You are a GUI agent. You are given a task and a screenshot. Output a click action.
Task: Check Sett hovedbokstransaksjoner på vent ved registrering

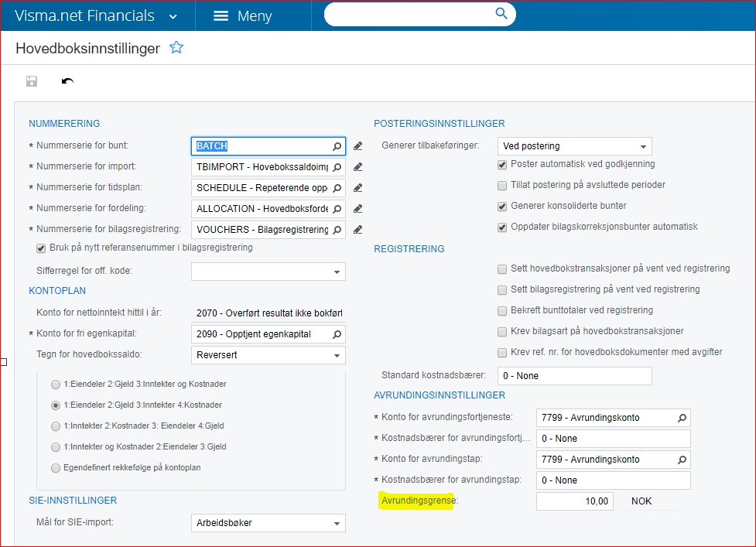502,269
